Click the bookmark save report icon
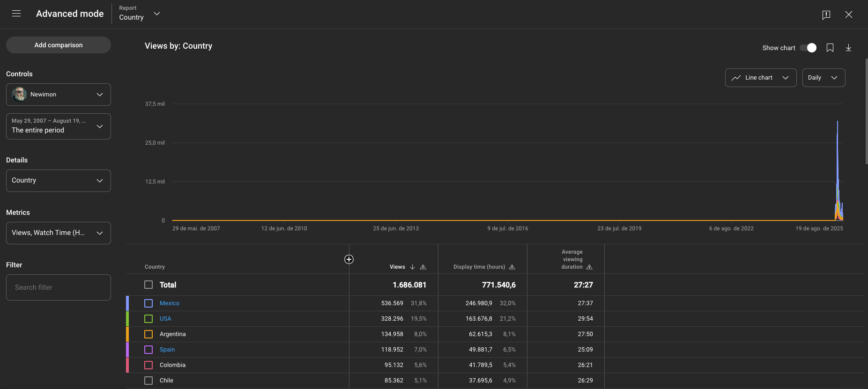Viewport: 868px width, 389px height. click(x=830, y=48)
